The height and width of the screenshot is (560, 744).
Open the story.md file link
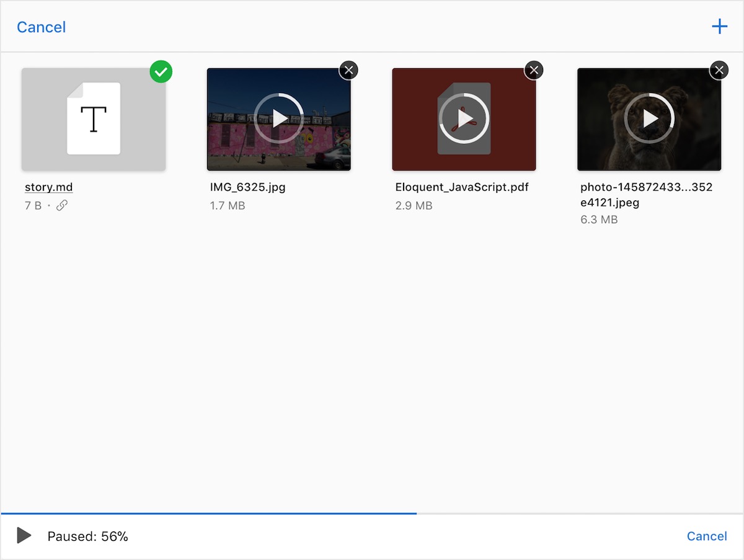click(49, 187)
